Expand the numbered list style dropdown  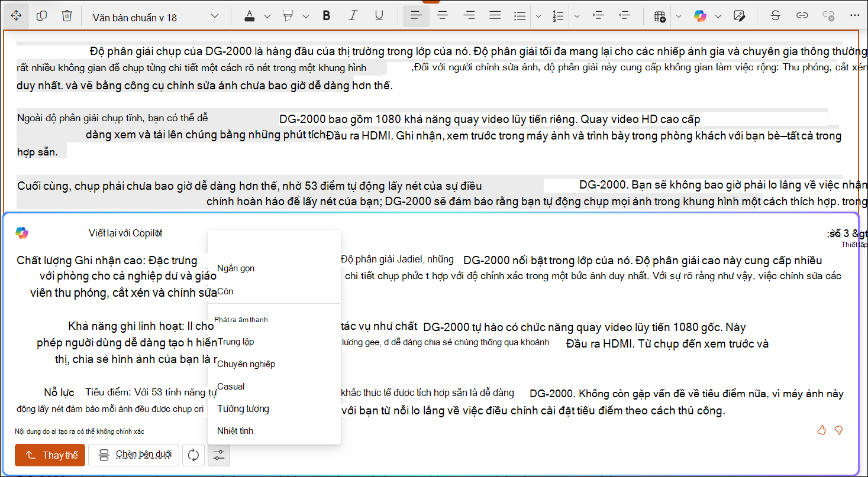point(577,16)
